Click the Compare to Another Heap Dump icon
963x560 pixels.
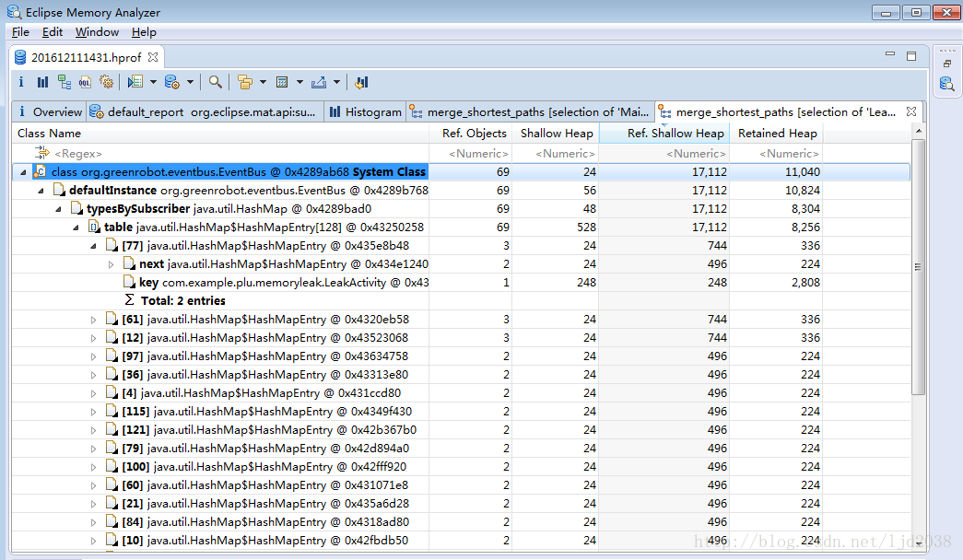[x=361, y=82]
